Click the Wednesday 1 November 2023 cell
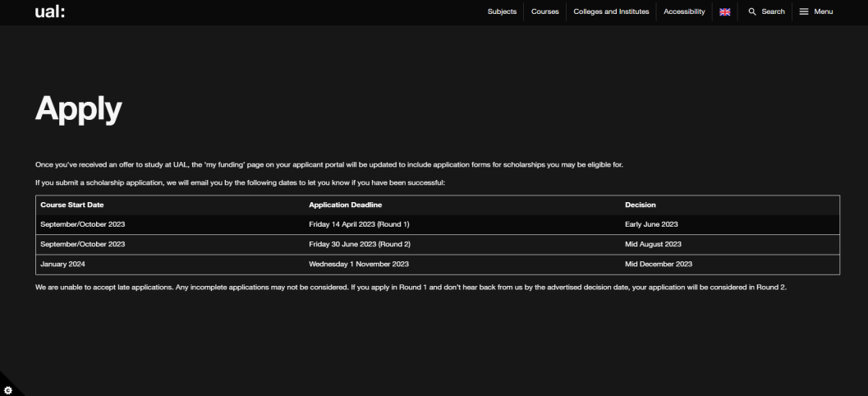 point(359,264)
